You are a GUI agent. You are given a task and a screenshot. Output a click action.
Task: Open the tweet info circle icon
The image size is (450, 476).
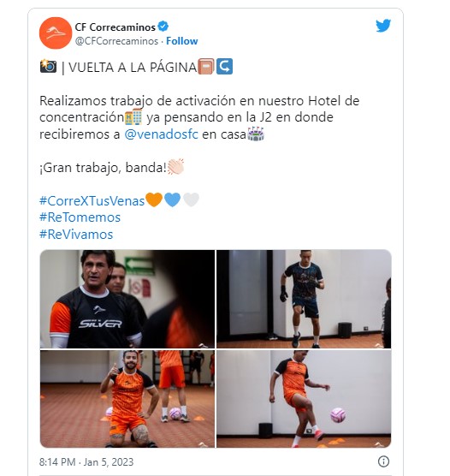[383, 461]
